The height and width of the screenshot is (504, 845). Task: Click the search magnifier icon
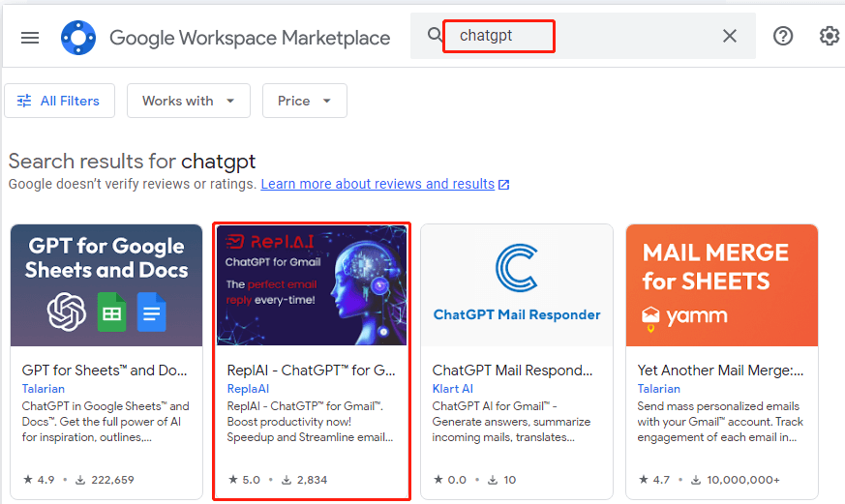pos(435,35)
